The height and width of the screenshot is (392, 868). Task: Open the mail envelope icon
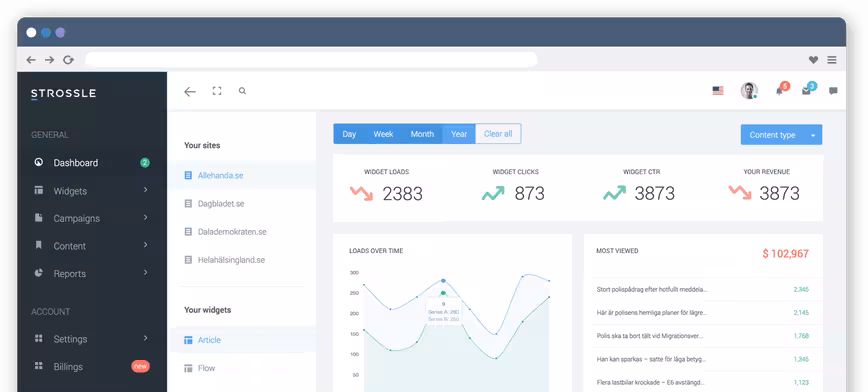pos(806,91)
